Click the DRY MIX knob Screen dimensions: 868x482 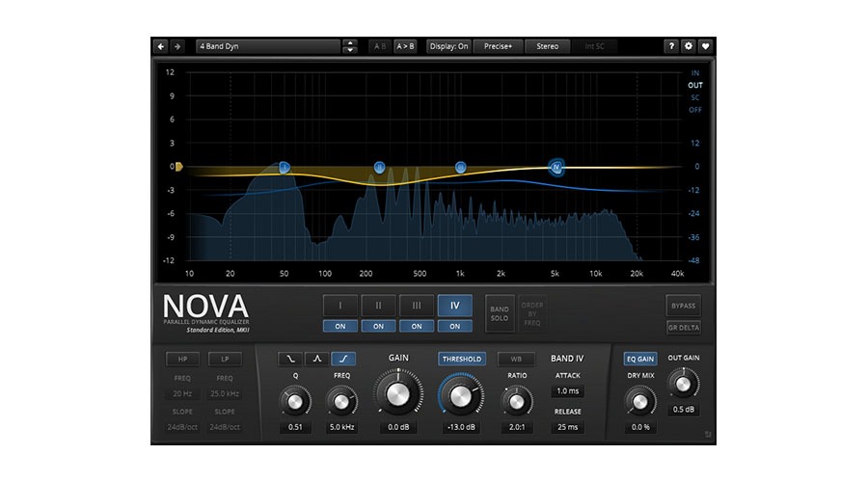pyautogui.click(x=640, y=402)
